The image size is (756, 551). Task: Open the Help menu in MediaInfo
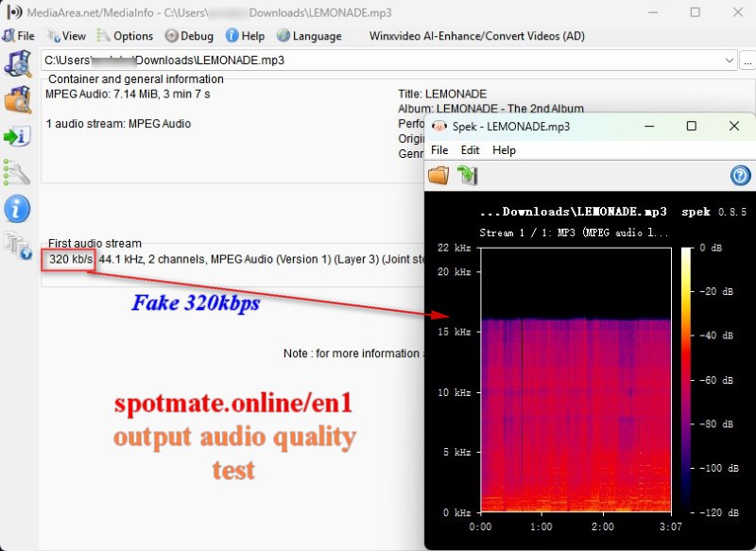pos(245,36)
